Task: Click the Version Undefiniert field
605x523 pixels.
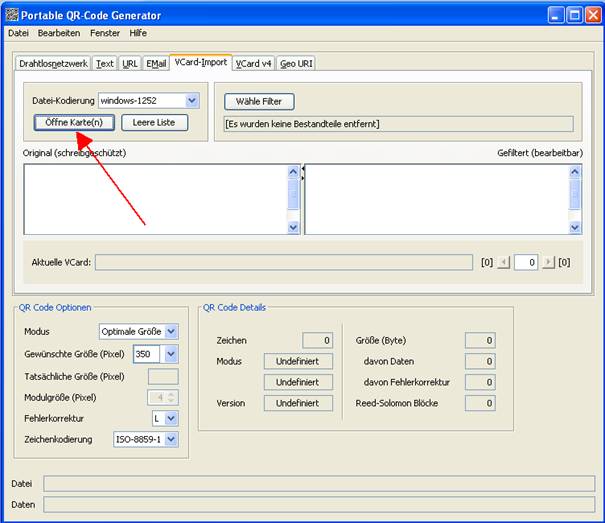Action: pyautogui.click(x=298, y=403)
